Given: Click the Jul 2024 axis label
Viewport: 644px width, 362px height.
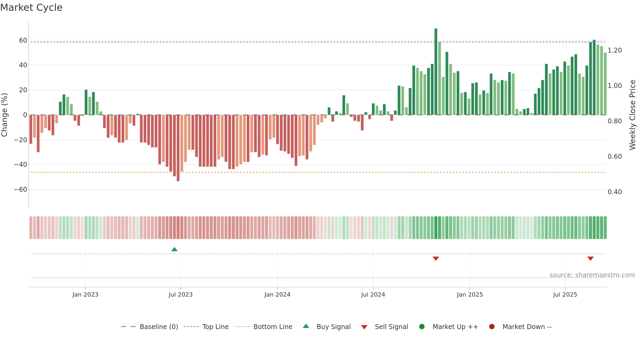Looking at the screenshot, I should 373,294.
